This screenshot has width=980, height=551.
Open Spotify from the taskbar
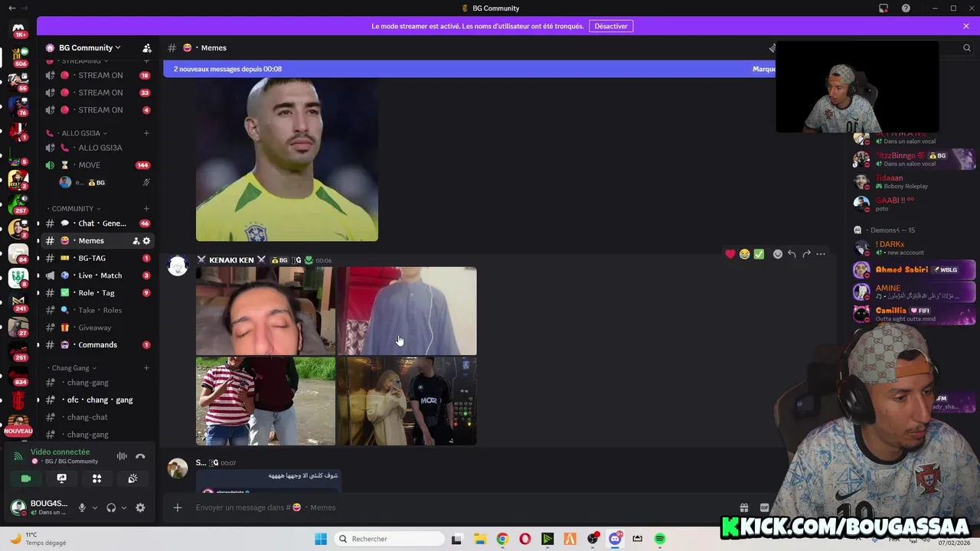pos(660,539)
